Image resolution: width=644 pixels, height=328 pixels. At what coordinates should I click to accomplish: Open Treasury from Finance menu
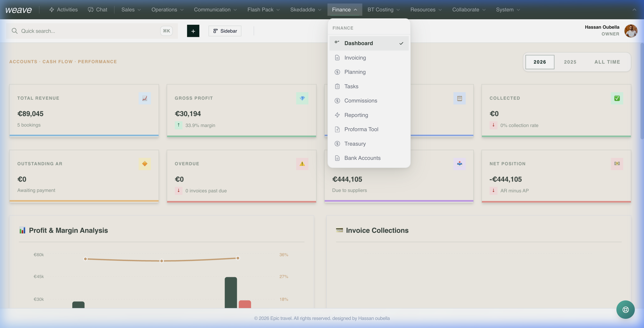click(369, 144)
